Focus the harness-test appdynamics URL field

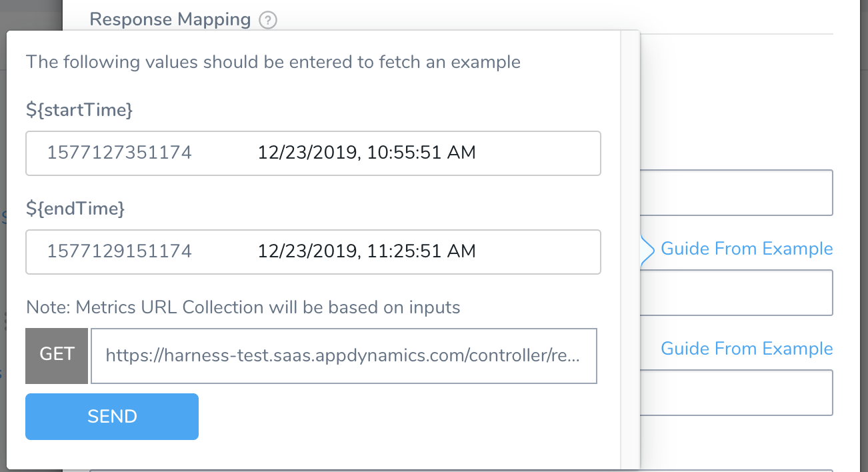click(x=343, y=355)
